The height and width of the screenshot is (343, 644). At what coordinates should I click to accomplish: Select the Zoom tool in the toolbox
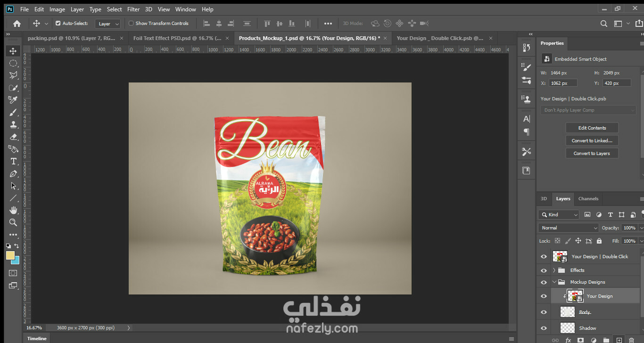(13, 222)
